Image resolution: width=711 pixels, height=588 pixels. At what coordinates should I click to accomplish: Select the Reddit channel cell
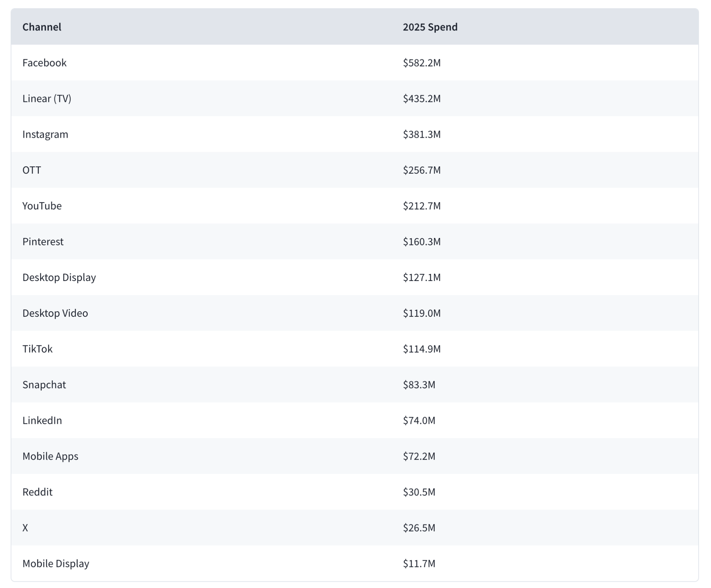click(37, 492)
